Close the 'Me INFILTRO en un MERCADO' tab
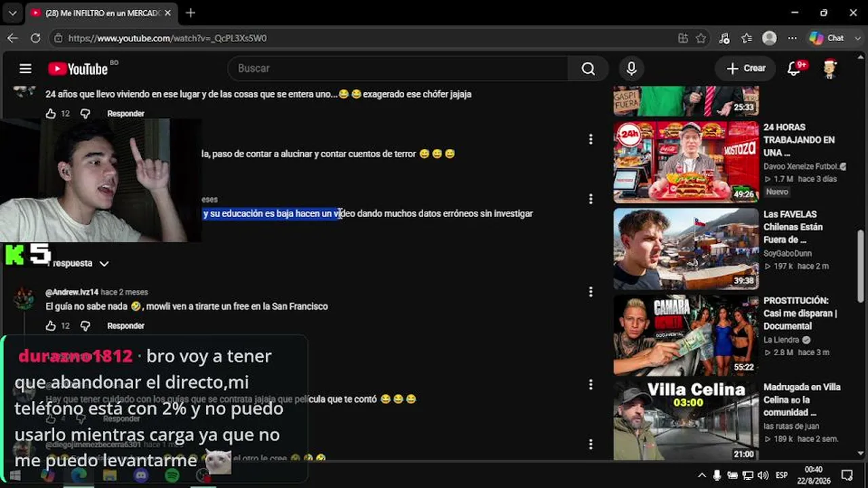 click(x=167, y=13)
